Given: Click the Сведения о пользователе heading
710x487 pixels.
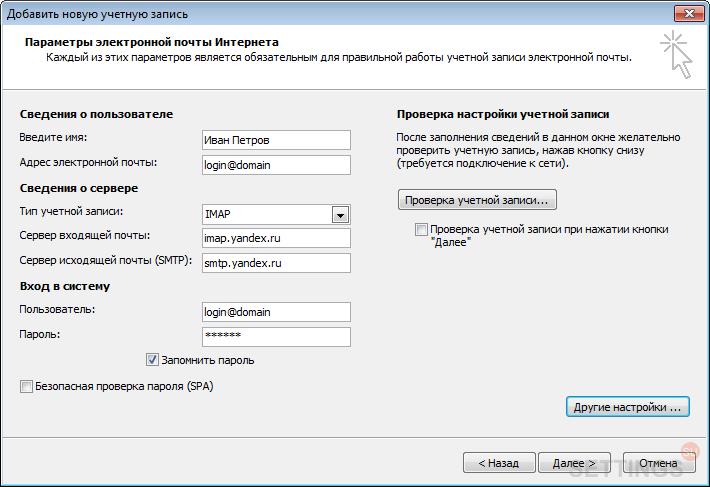Looking at the screenshot, I should pyautogui.click(x=96, y=114).
